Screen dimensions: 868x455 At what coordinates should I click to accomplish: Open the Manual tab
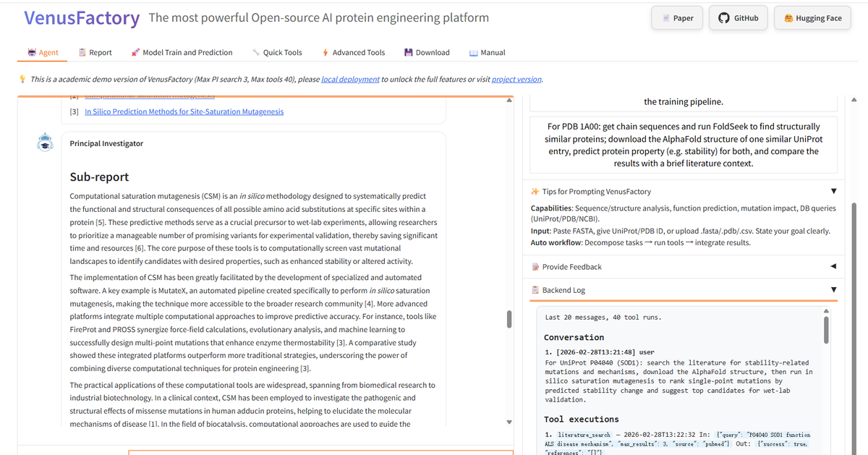tap(487, 53)
